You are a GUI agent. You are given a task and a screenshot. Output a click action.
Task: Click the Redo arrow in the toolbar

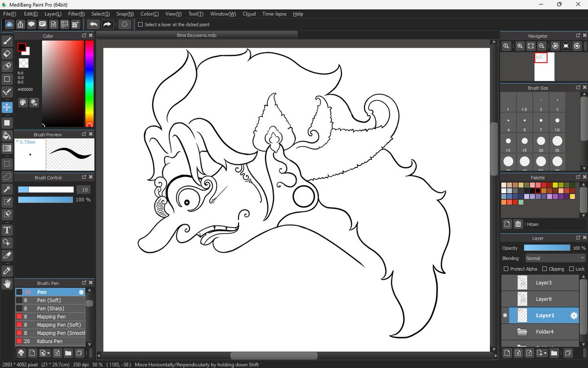pos(107,24)
